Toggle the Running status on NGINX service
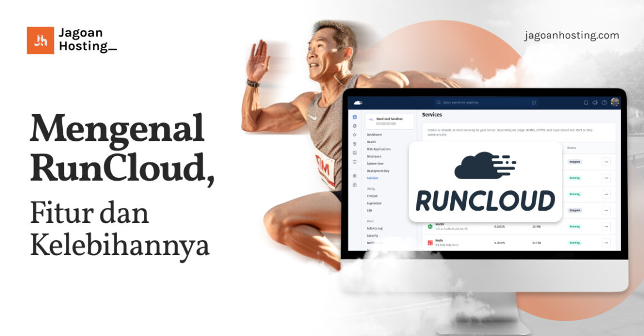The width and height of the screenshot is (644, 336). pyautogui.click(x=575, y=226)
